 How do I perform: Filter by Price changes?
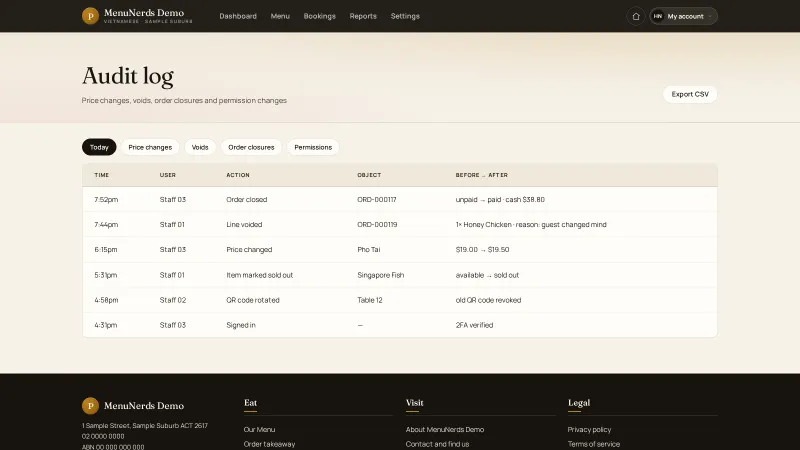pos(150,147)
